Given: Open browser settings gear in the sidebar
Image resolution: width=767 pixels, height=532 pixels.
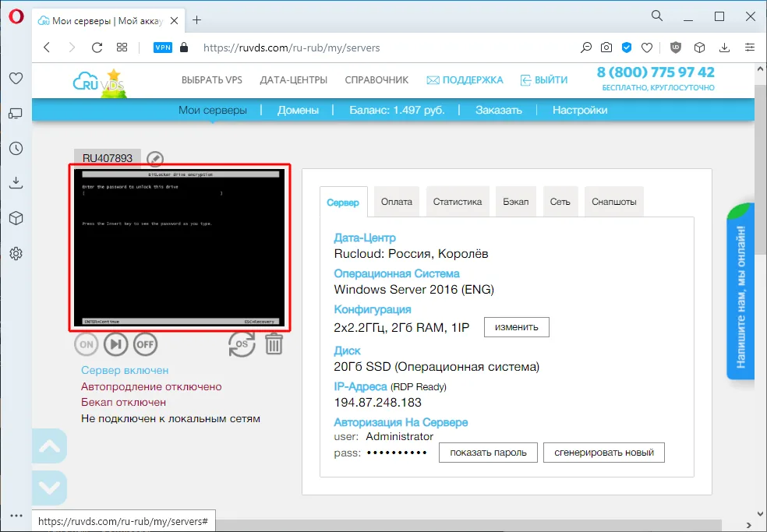Looking at the screenshot, I should 15,253.
